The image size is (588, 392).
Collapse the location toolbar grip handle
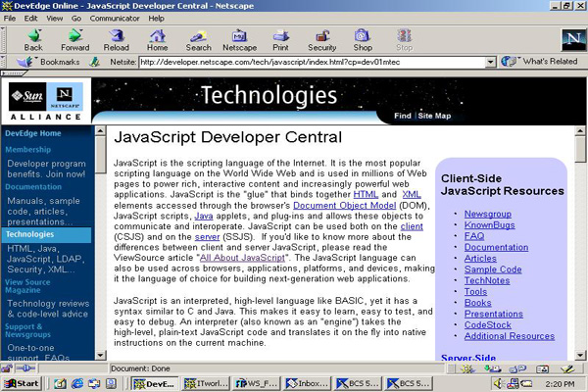(3, 62)
